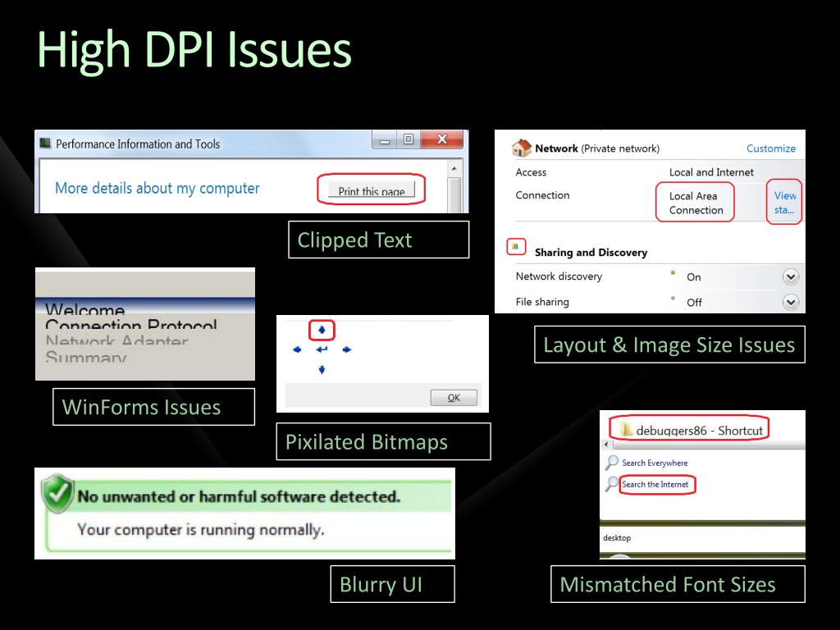The height and width of the screenshot is (630, 840).
Task: Click the On value for Network discovery
Action: (x=694, y=277)
